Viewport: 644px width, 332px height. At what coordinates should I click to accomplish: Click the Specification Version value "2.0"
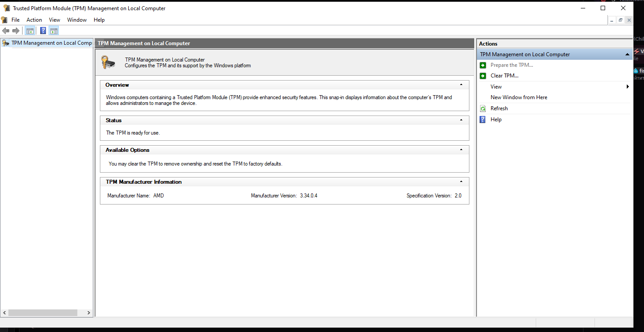(458, 196)
